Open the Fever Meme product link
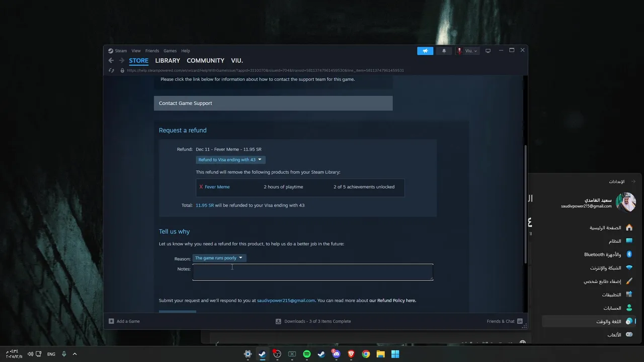 click(x=217, y=187)
